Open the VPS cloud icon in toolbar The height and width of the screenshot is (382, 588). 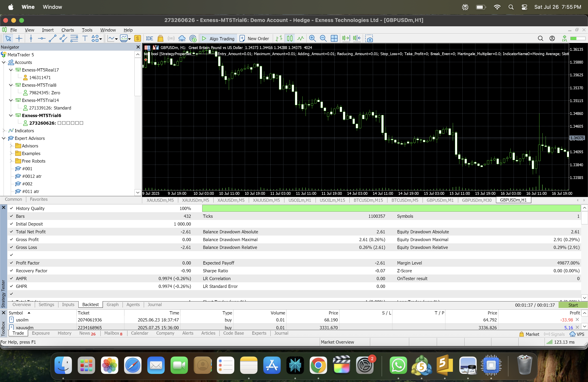pos(182,39)
